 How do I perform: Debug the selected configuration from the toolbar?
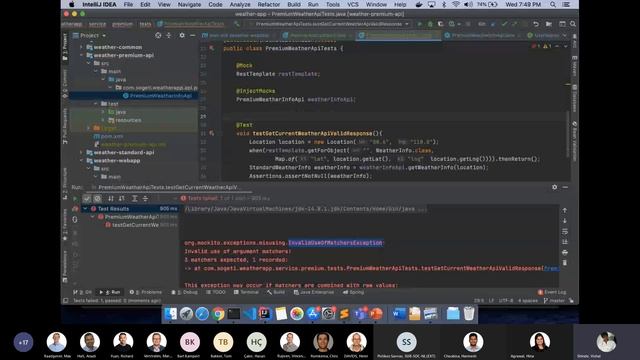(x=430, y=24)
